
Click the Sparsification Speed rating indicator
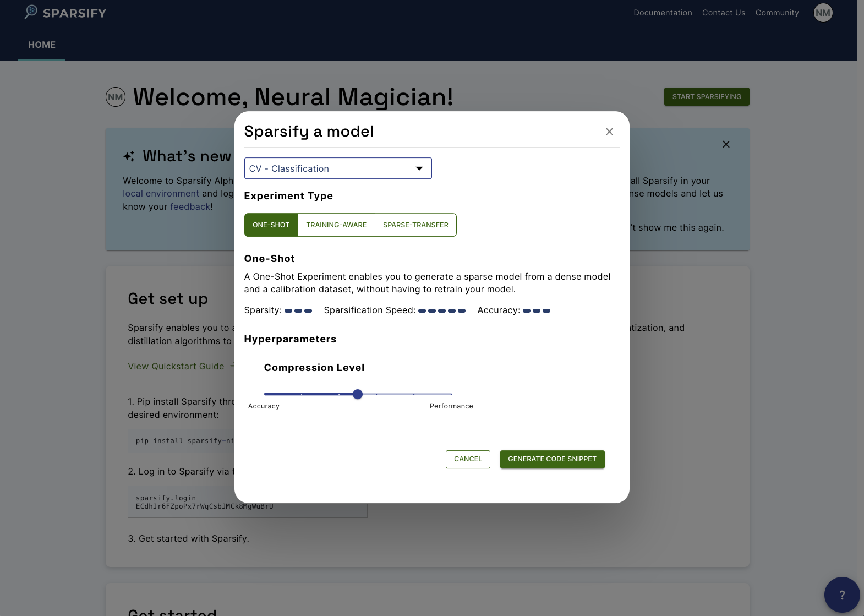tap(442, 311)
